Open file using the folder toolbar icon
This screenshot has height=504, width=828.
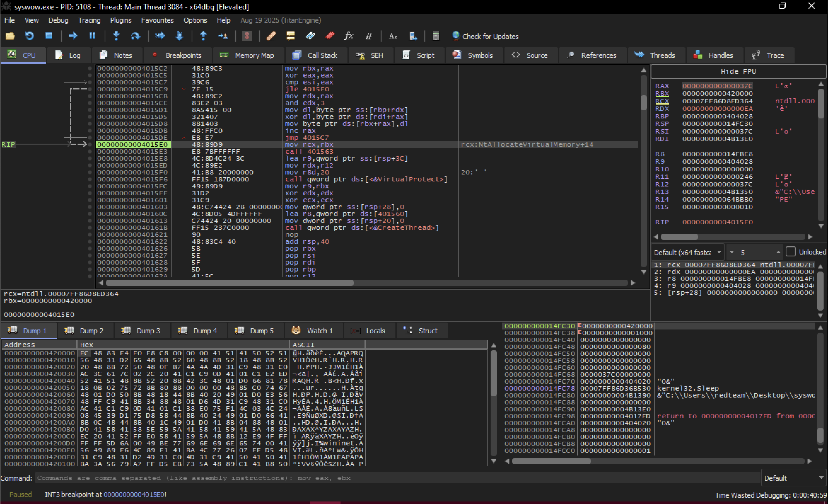(x=10, y=36)
